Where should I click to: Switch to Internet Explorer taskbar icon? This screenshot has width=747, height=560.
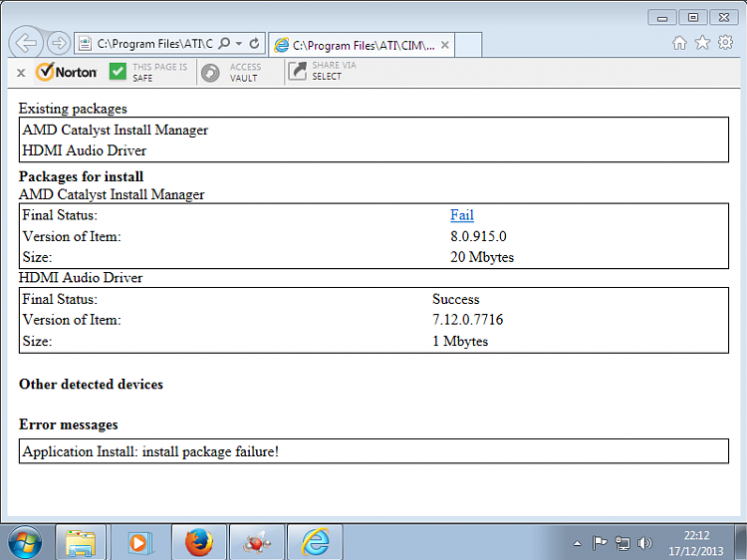tap(315, 542)
